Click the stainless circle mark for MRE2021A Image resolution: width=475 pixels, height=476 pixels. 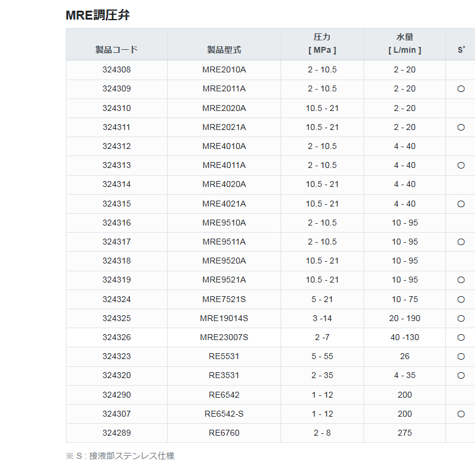[461, 128]
